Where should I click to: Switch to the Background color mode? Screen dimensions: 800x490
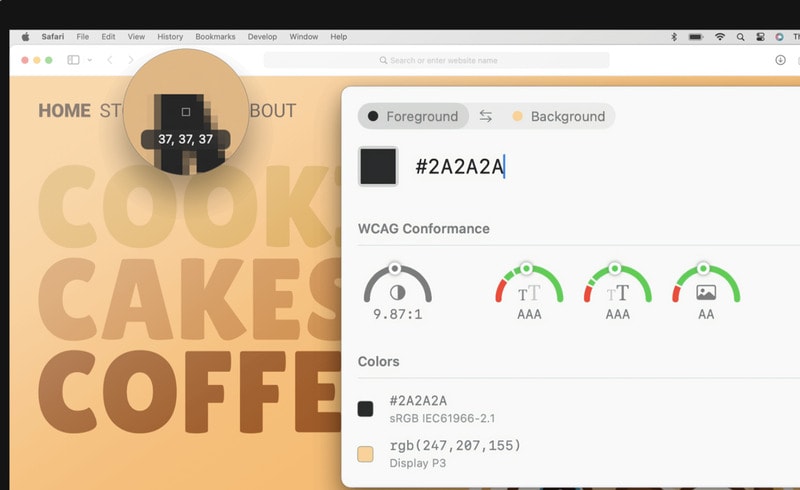click(x=558, y=116)
